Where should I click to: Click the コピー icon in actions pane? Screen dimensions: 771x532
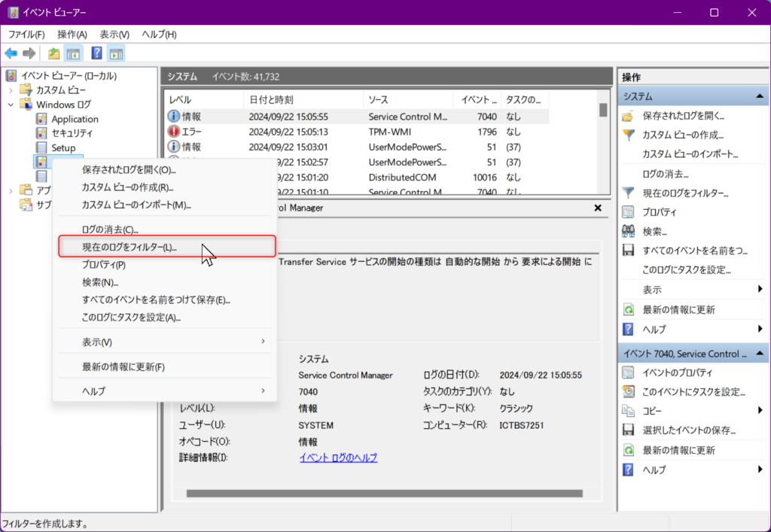(x=628, y=410)
